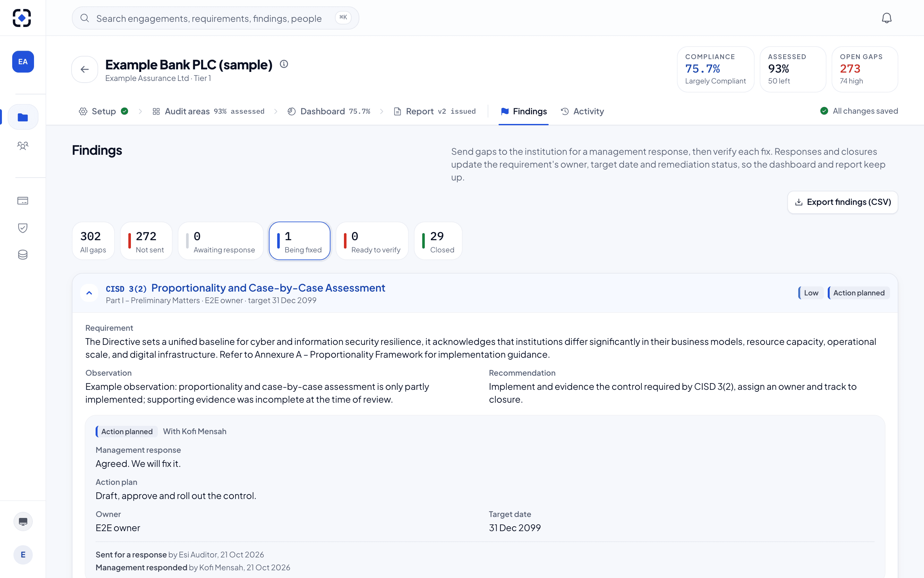The width and height of the screenshot is (924, 578).
Task: Click 'With Kofi Mensah' text
Action: click(x=195, y=431)
